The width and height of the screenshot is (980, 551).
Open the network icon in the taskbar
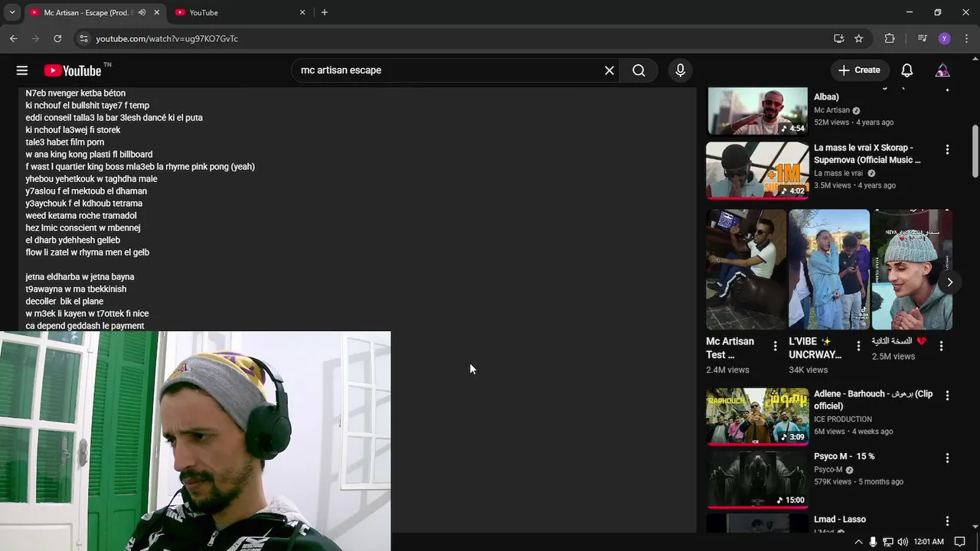888,542
